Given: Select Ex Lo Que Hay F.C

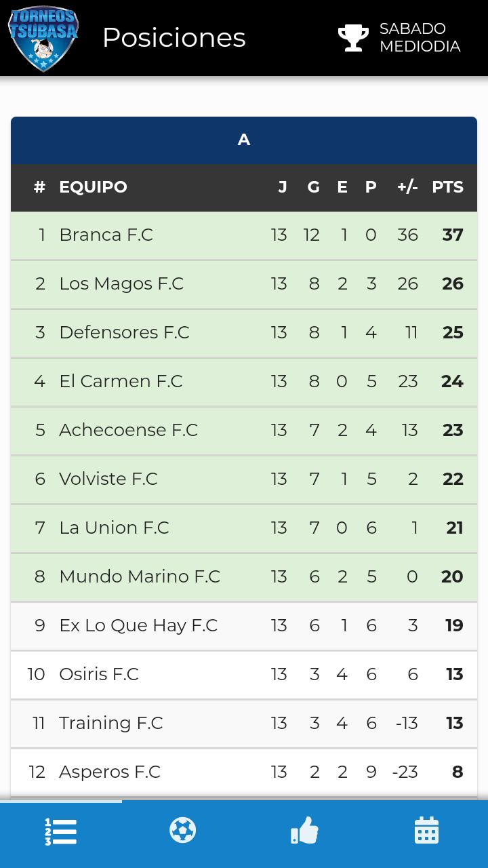Looking at the screenshot, I should point(138,626).
